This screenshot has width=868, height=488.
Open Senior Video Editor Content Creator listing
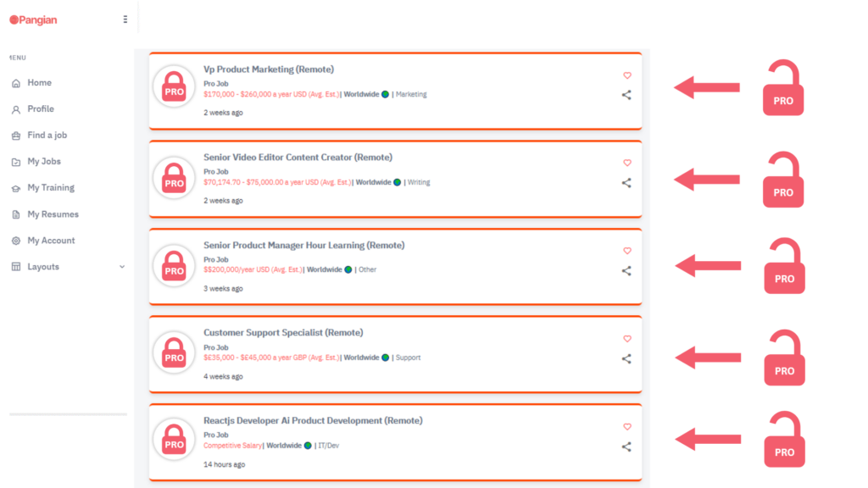tap(298, 157)
